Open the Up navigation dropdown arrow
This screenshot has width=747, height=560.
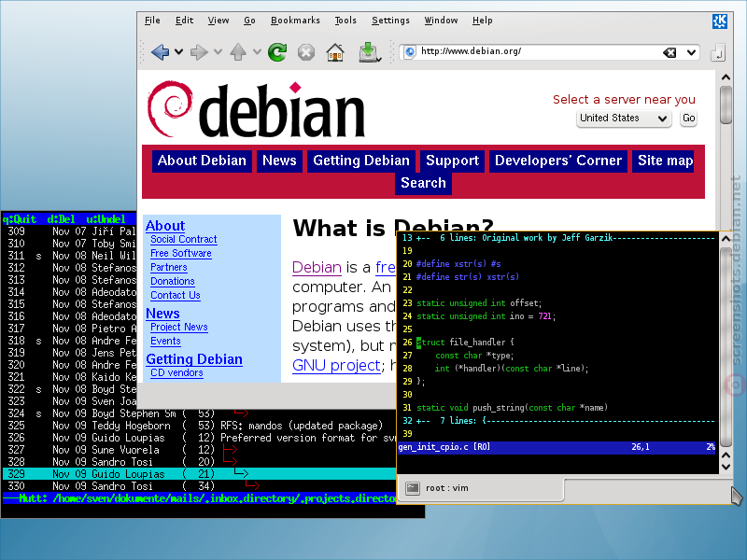257,51
